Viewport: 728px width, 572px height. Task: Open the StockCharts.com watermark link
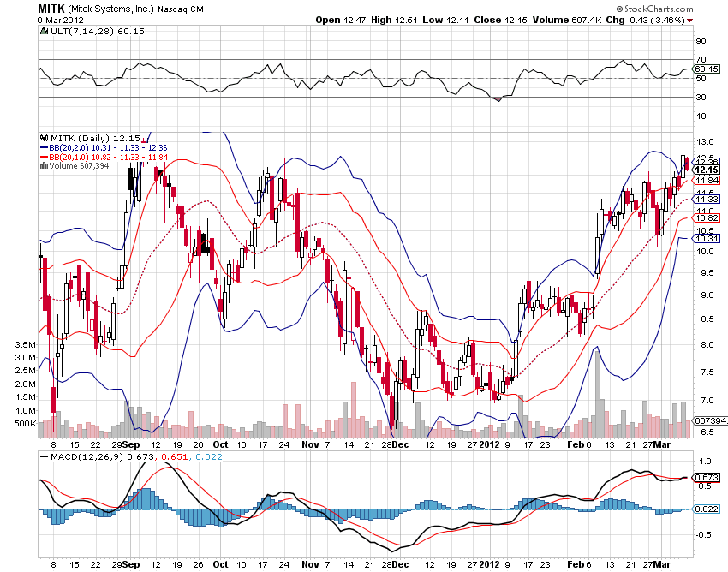point(654,9)
